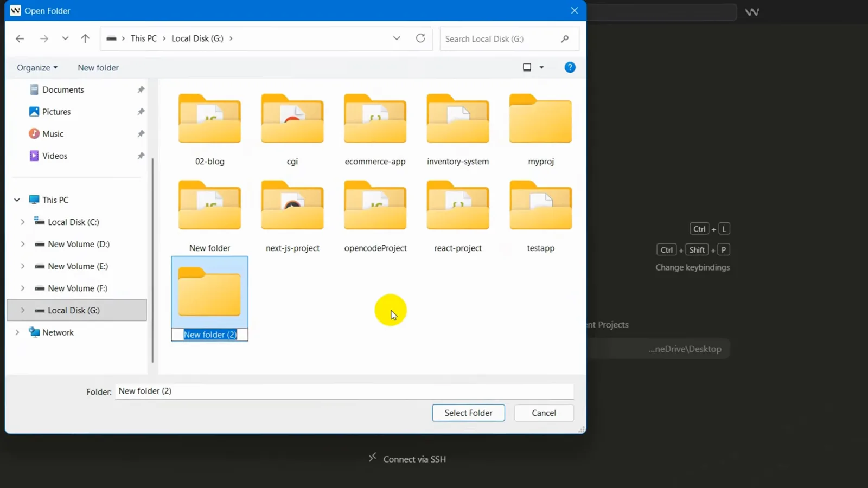868x488 pixels.
Task: Select the ecommerce-app folder
Action: [375, 129]
